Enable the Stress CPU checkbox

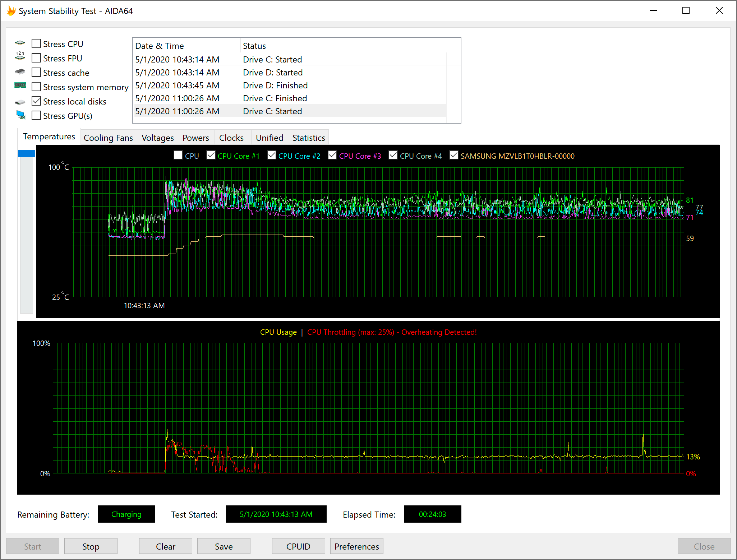(x=36, y=44)
